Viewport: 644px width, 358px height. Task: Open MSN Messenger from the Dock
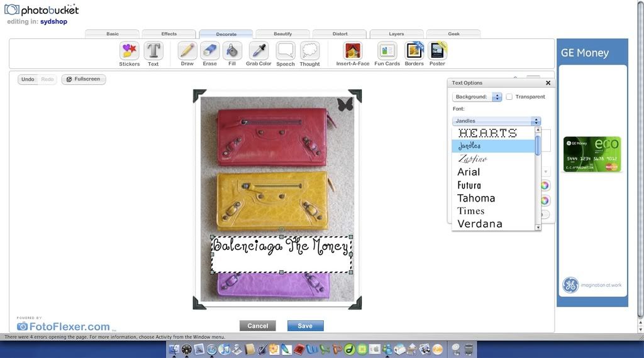click(x=387, y=349)
